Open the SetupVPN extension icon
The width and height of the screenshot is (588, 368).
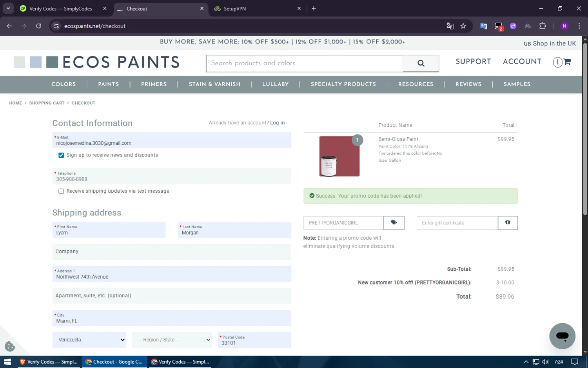528,26
